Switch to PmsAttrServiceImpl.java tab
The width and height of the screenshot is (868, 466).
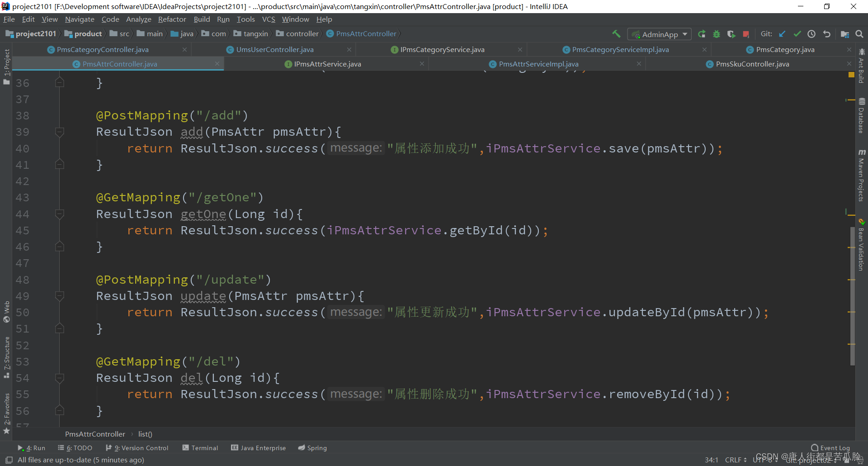(538, 64)
